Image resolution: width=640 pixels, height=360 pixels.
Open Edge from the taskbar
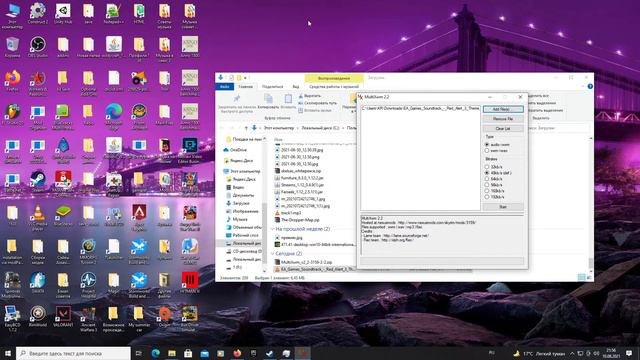[x=156, y=353]
